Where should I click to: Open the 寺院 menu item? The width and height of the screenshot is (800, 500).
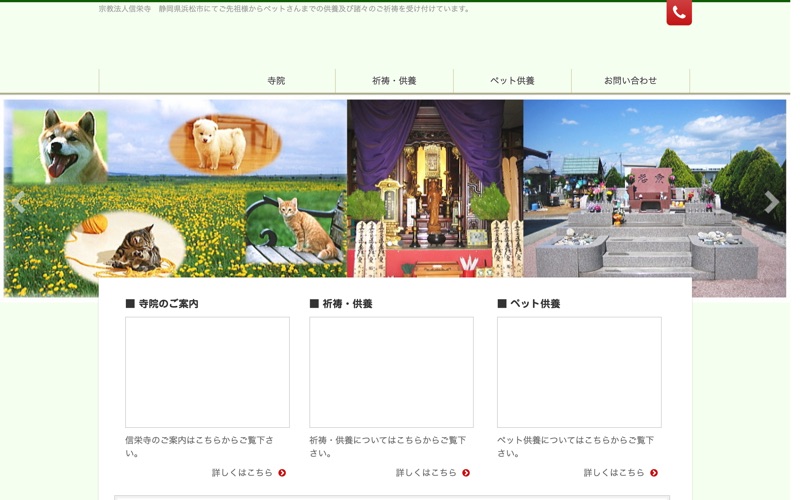click(276, 81)
